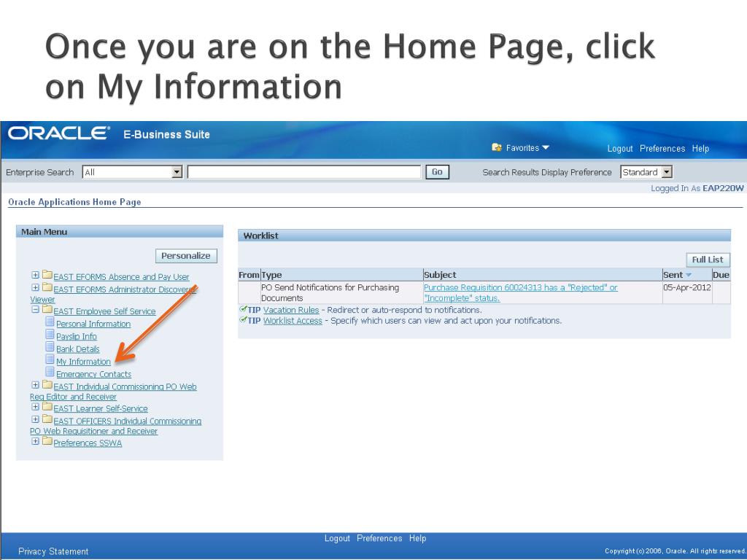Open the Privacy Statement link

[x=53, y=551]
